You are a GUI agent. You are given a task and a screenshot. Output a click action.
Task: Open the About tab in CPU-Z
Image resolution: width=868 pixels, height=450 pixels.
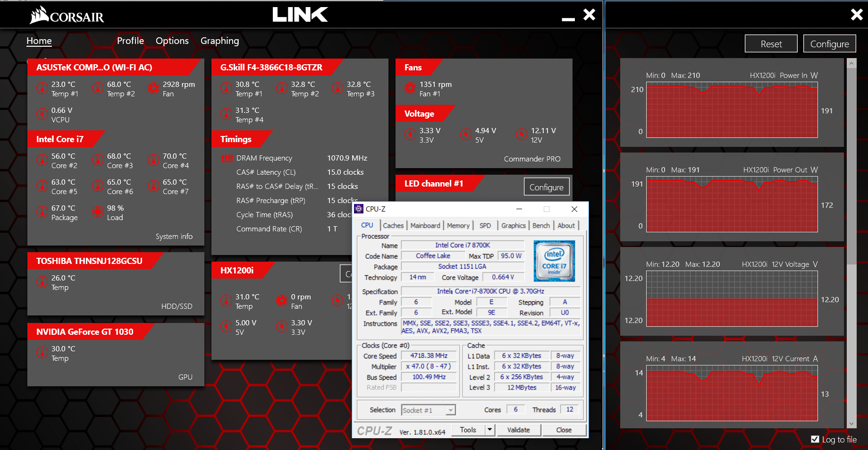tap(566, 226)
